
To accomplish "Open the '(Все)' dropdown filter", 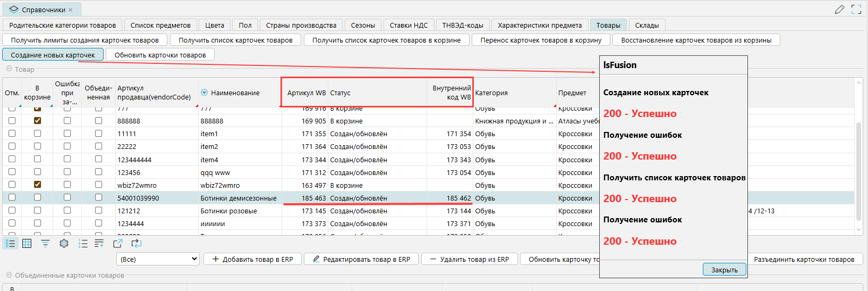I will tap(158, 259).
